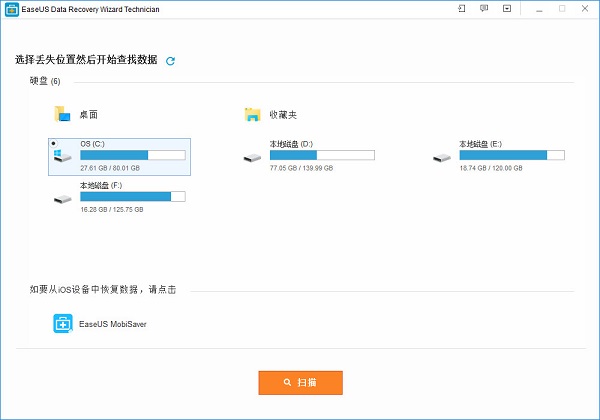This screenshot has height=420, width=600.
Task: Open the feedback chat icon
Action: click(484, 8)
